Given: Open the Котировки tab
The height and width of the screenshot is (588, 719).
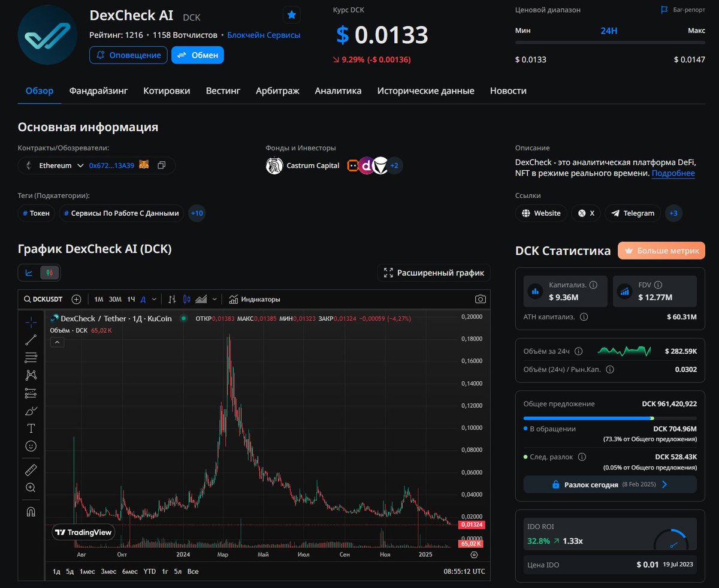Looking at the screenshot, I should coord(167,91).
